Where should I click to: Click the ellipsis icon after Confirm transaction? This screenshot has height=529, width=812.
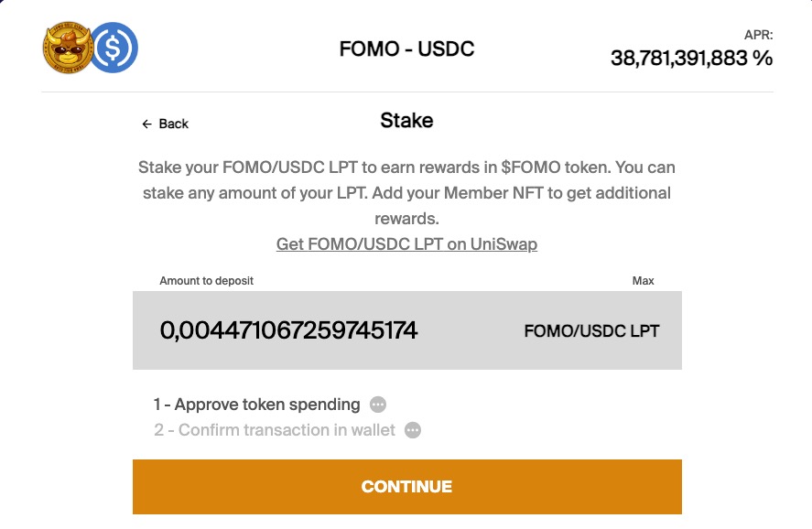pos(413,430)
